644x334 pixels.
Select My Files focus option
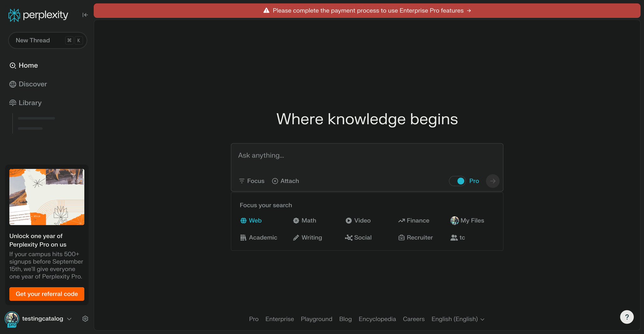(x=467, y=221)
